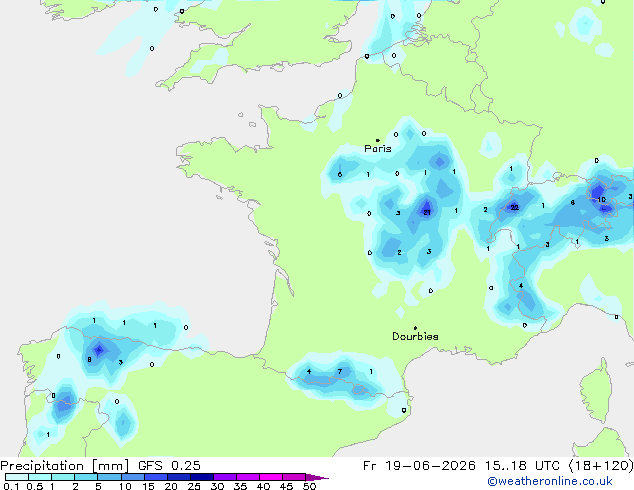Select the 40–45 mm magenta legend swatch
Screen dimensions: 634x490
pos(271,477)
